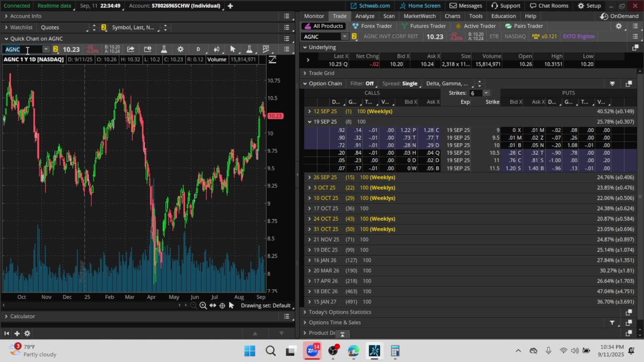Click the share chart icon in Quick Chart toolbar

(130, 49)
